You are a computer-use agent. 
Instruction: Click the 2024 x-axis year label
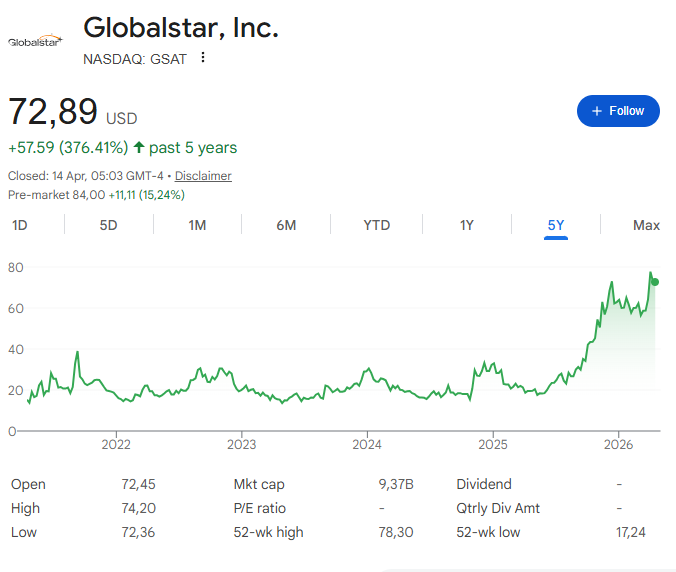[x=367, y=445]
